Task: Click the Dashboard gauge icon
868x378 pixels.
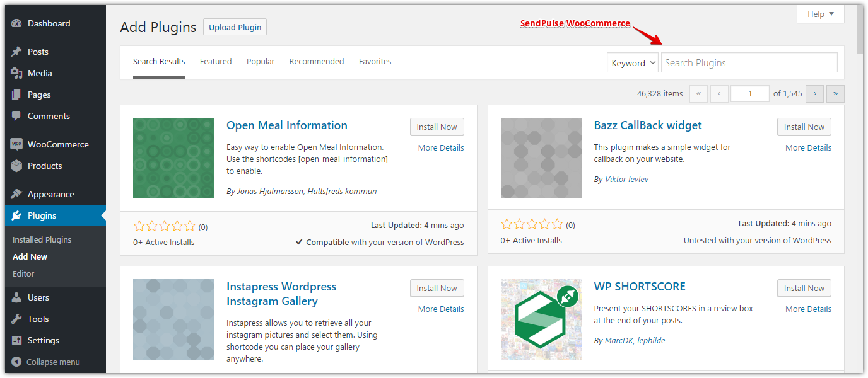Action: point(17,24)
